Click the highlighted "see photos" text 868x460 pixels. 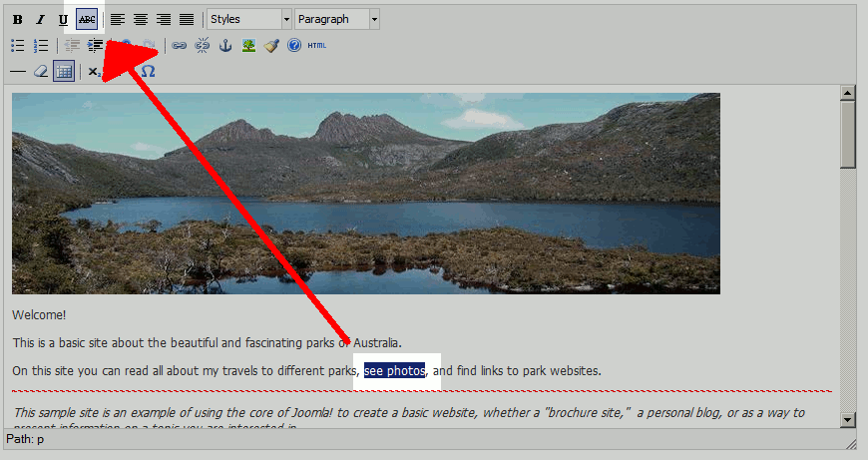pyautogui.click(x=395, y=371)
